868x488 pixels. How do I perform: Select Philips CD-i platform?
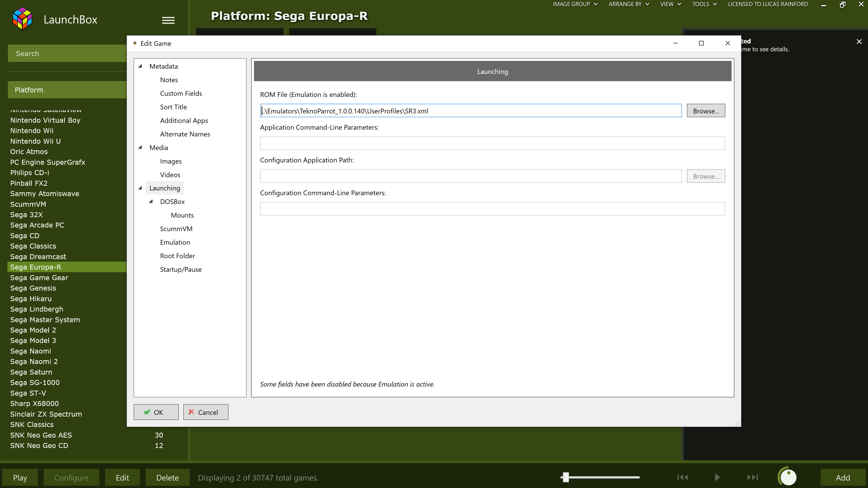[x=29, y=172]
